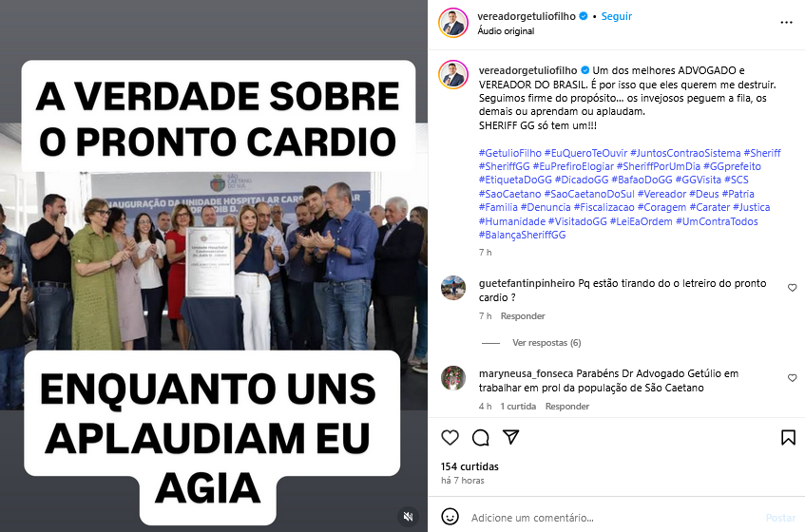Save post with bookmark icon
This screenshot has width=805, height=532.
pos(788,437)
